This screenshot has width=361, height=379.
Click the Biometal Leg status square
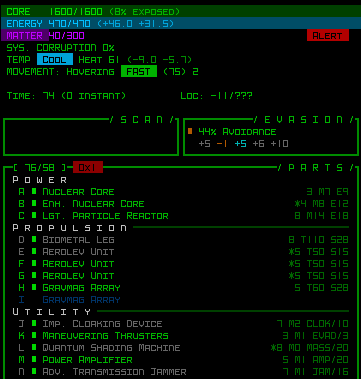pos(34,239)
